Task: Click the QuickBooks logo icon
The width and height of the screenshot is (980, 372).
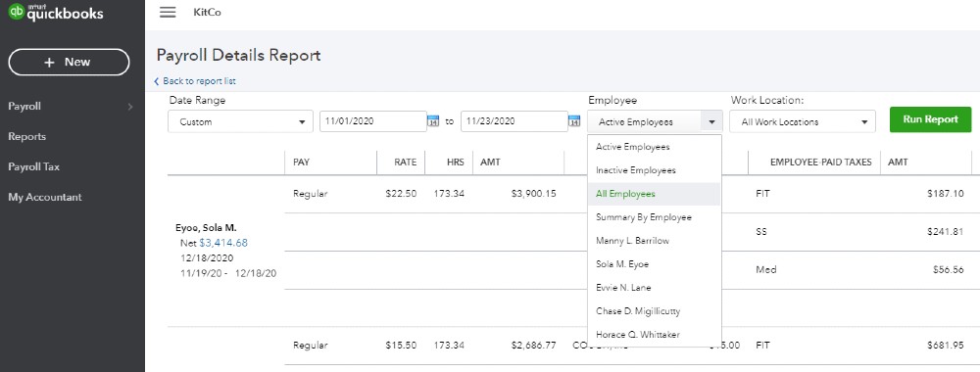Action: click(16, 12)
